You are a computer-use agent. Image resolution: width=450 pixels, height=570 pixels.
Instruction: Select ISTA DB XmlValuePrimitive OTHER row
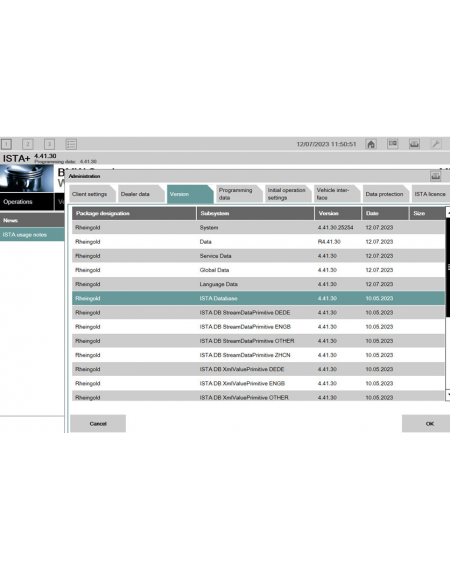click(258, 396)
